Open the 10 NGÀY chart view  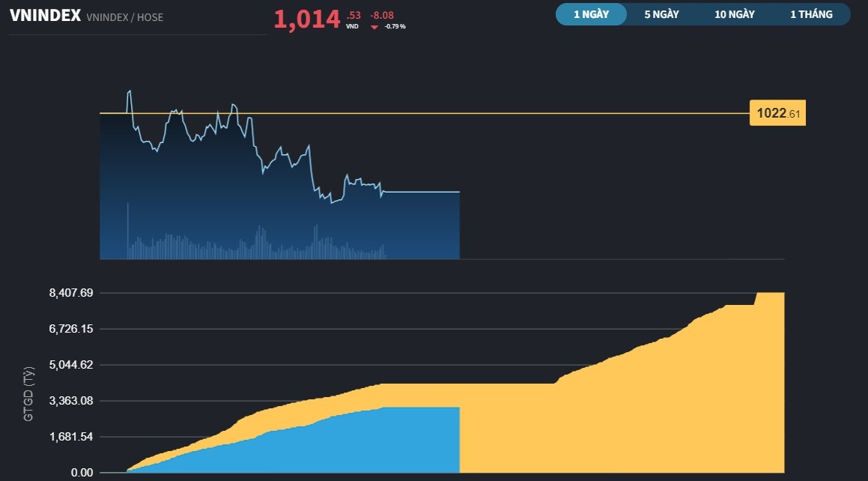[734, 14]
